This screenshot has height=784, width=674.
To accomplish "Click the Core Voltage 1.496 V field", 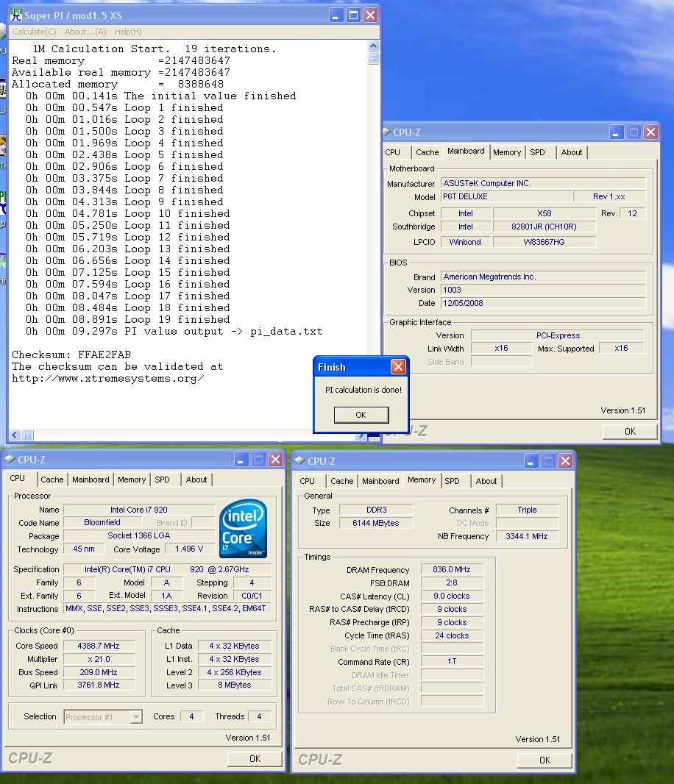I will coord(189,549).
